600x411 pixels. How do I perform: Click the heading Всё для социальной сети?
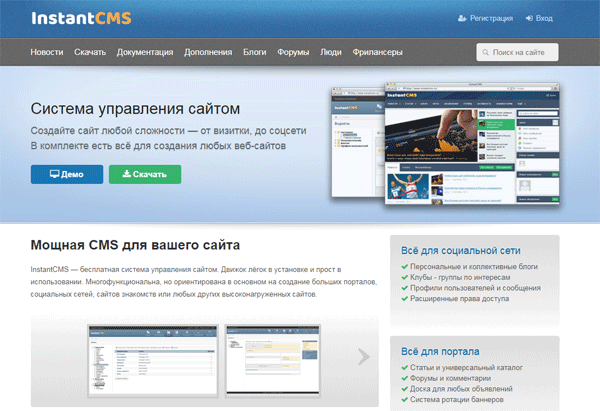point(461,251)
